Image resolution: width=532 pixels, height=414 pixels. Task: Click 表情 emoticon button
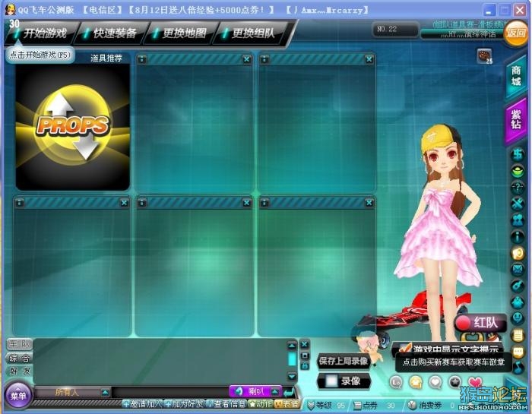[287, 404]
